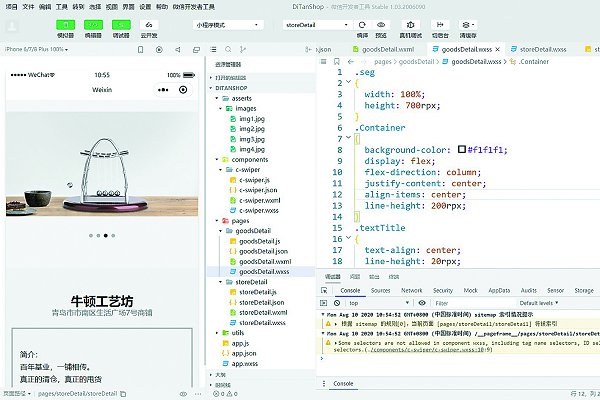Image resolution: width=600 pixels, height=400 pixels.
Task: Fold the .seg rule at line 2
Action: click(348, 82)
